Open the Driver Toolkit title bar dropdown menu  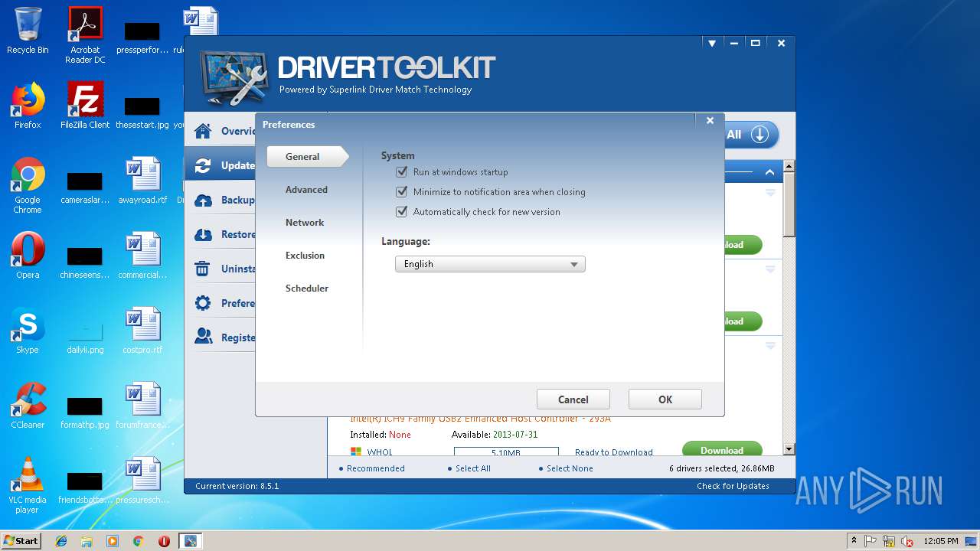coord(712,44)
